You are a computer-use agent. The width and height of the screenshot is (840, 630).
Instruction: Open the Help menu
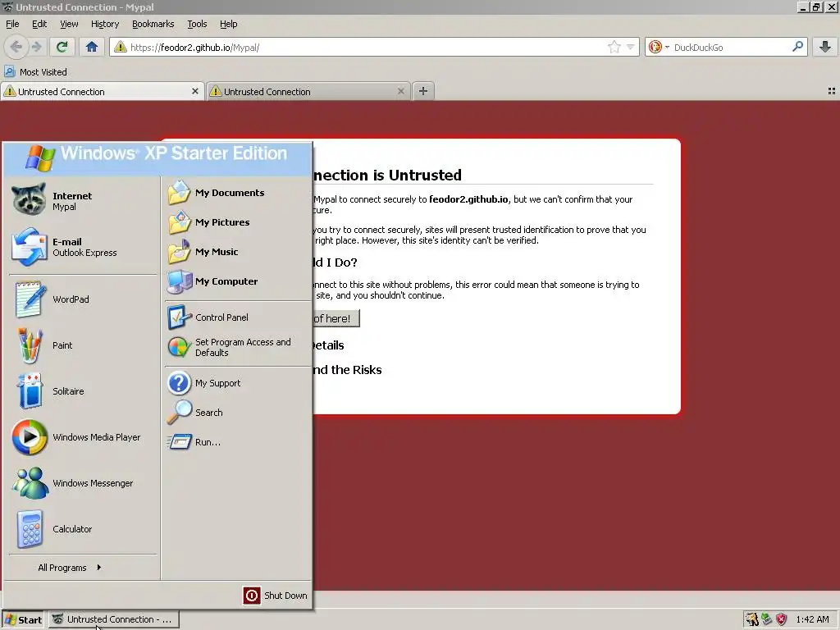[229, 24]
